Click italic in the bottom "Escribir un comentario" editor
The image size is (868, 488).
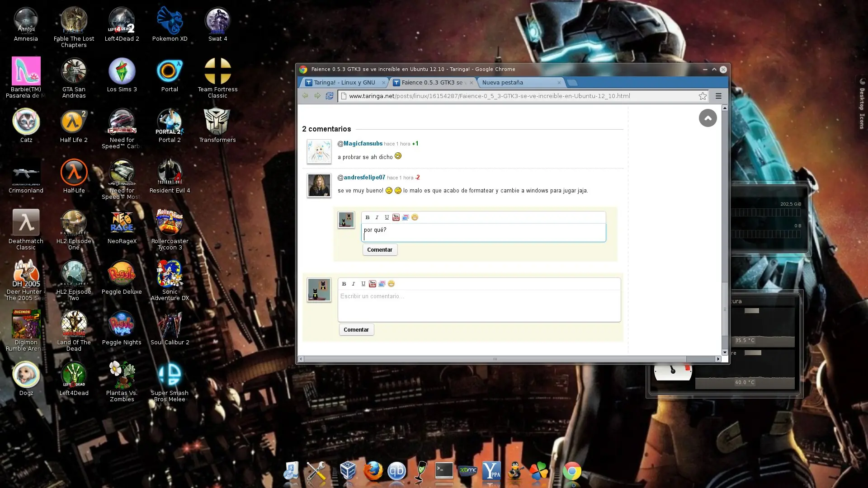point(354,284)
